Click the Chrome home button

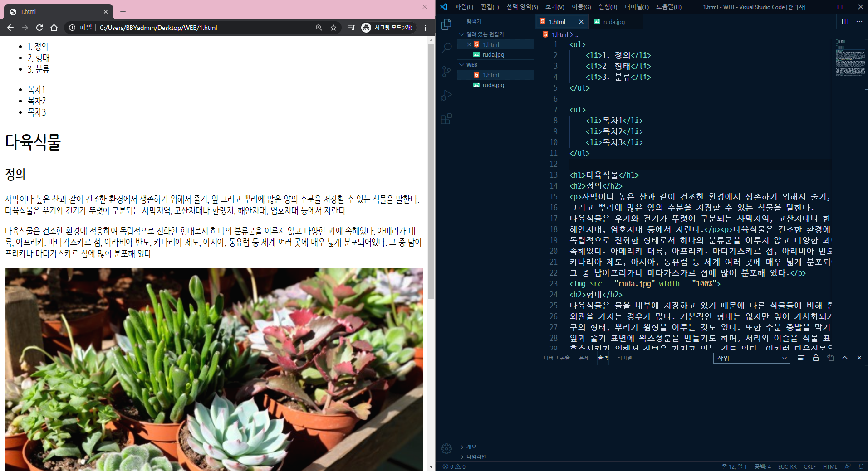click(54, 28)
